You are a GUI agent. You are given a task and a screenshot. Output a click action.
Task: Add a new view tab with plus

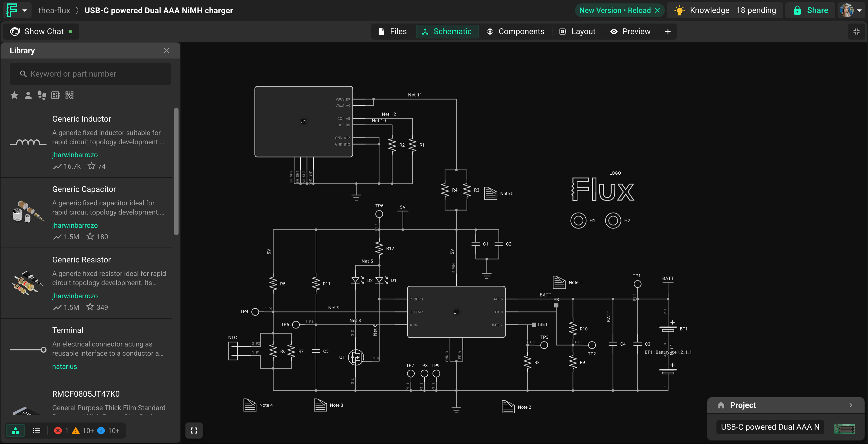668,31
